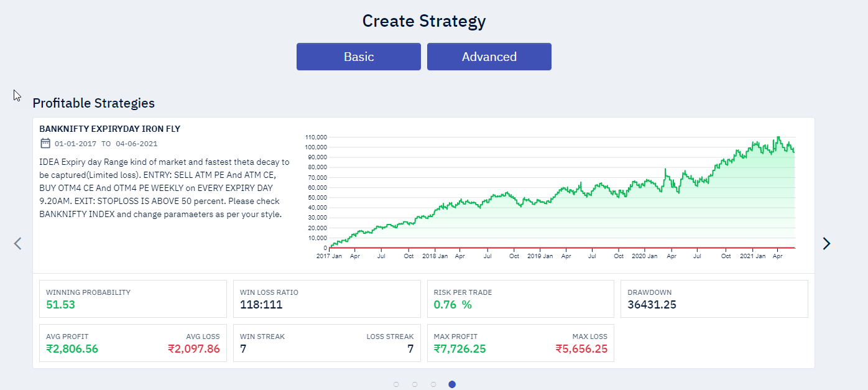Open Advanced strategy creation
The width and height of the screenshot is (868, 390).
click(489, 56)
